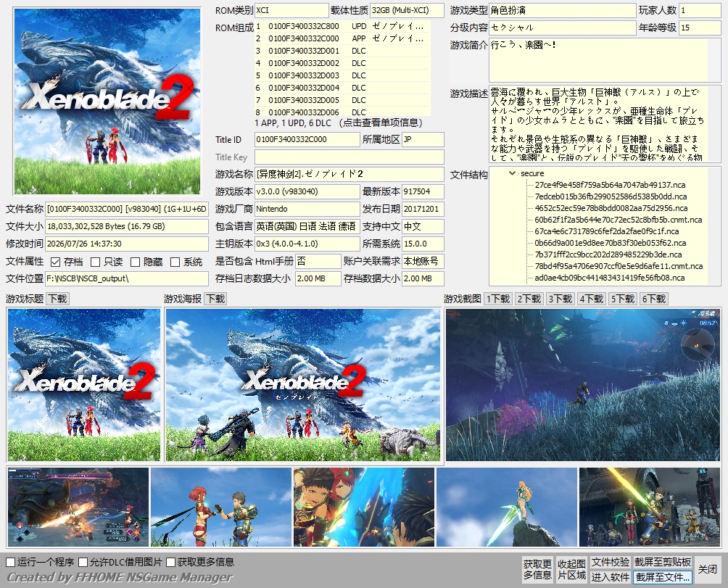Viewport: 728px width, 588px height.
Task: Download the game poster (游戏海报 下载)
Action: tap(216, 299)
